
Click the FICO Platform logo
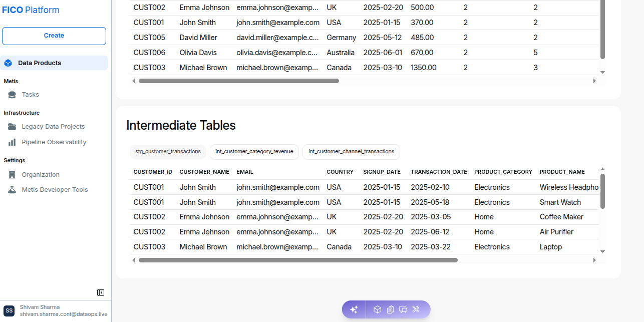31,10
